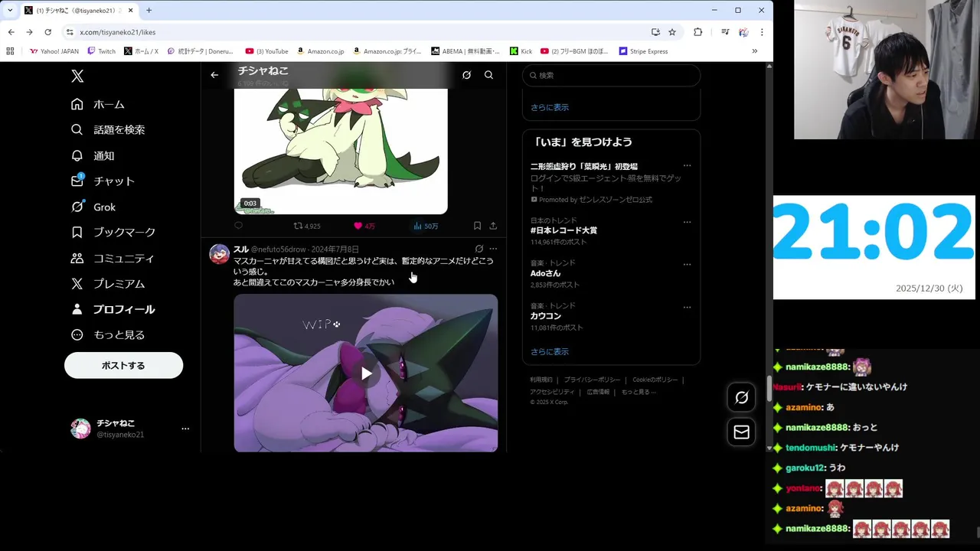Click the チシャねこ account avatar at bottom
The width and height of the screenshot is (980, 551).
click(80, 429)
